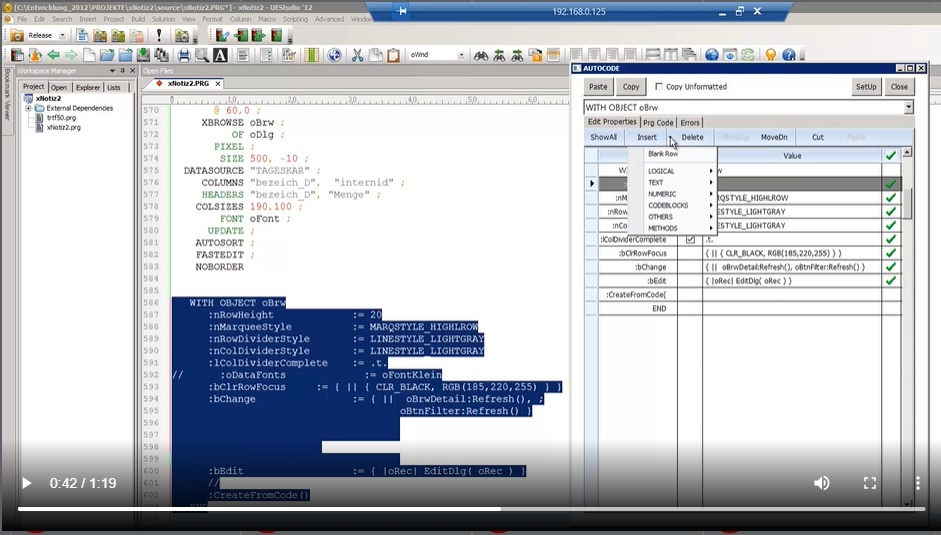Open the WITH OBJECT oBrw combo box
This screenshot has width=941, height=535.
click(x=909, y=107)
